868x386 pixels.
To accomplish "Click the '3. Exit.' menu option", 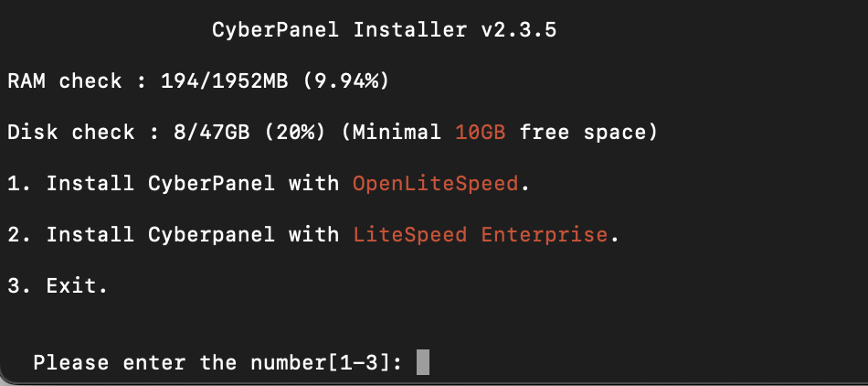I will 58,285.
